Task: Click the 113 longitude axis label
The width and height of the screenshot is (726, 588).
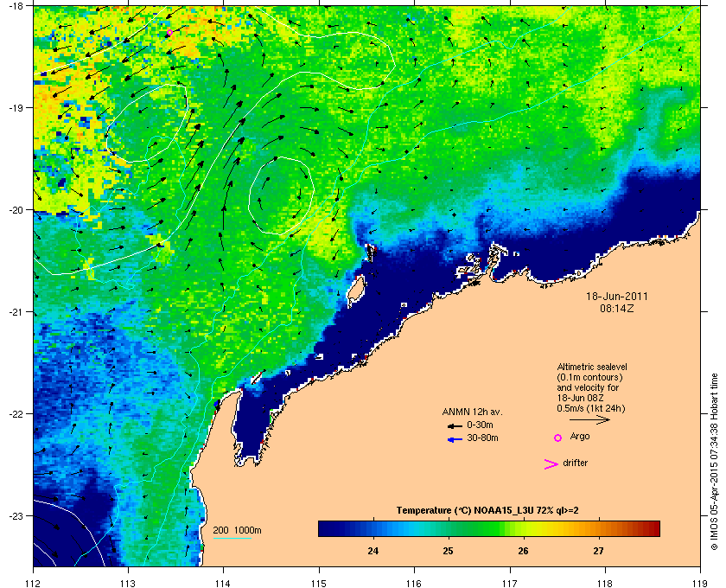Action: tap(128, 583)
